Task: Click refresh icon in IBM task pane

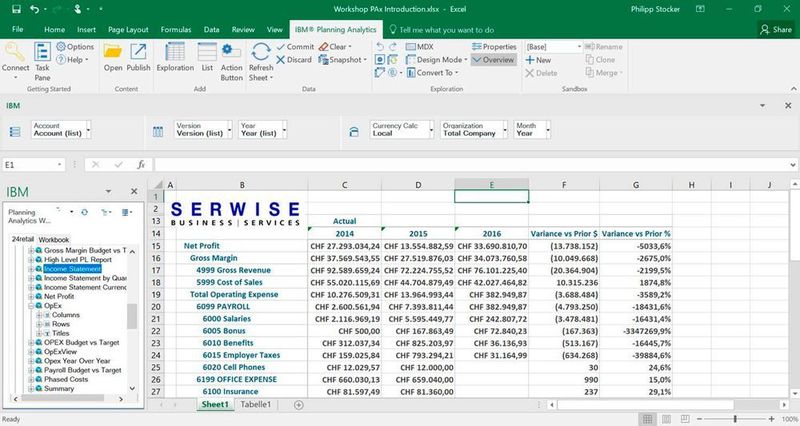Action: coord(84,212)
